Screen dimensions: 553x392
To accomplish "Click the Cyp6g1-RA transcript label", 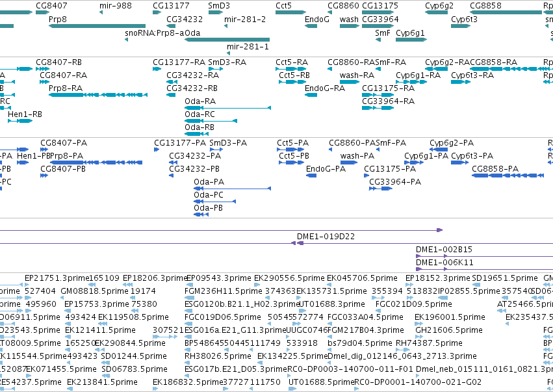I will click(x=418, y=75).
